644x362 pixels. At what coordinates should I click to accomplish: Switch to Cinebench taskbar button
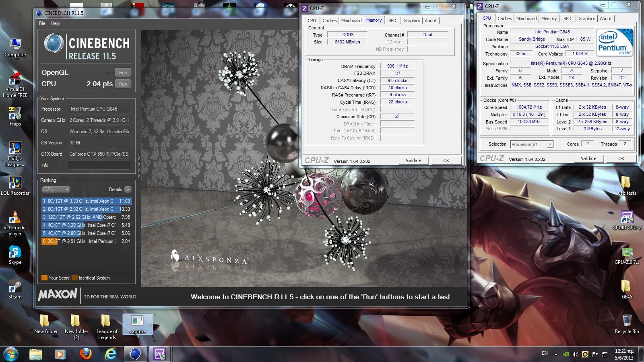click(135, 354)
